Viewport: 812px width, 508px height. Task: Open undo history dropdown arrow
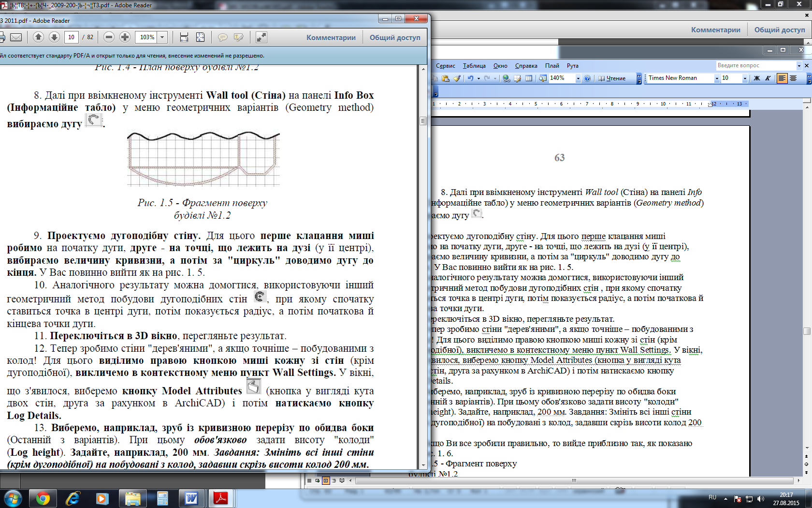(478, 78)
